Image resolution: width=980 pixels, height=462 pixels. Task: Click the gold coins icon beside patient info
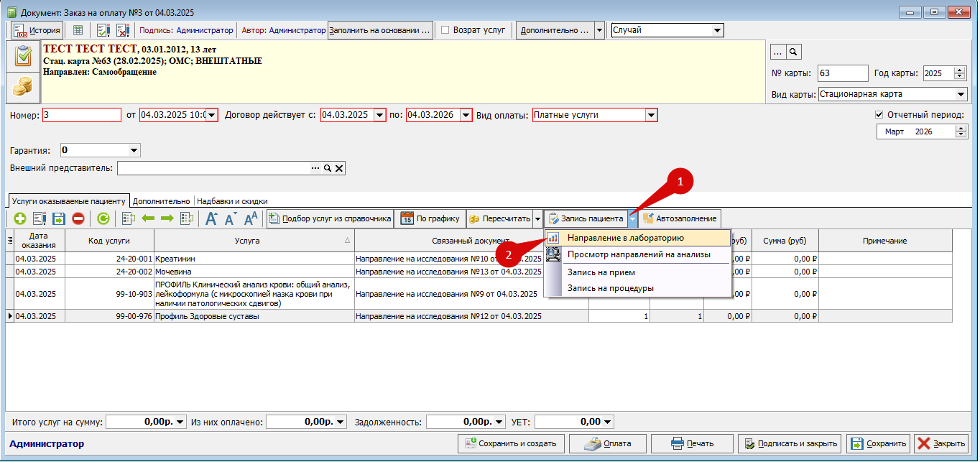23,86
